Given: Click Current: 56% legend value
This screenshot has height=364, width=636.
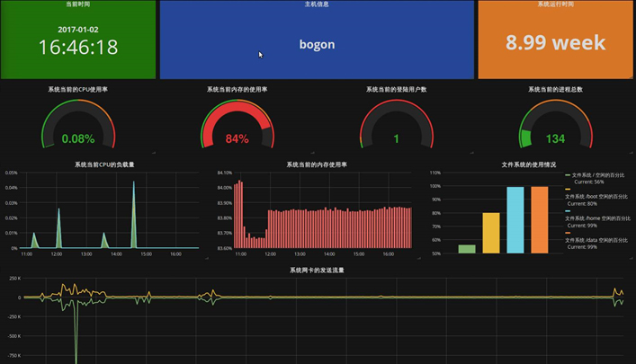Looking at the screenshot, I should 589,182.
